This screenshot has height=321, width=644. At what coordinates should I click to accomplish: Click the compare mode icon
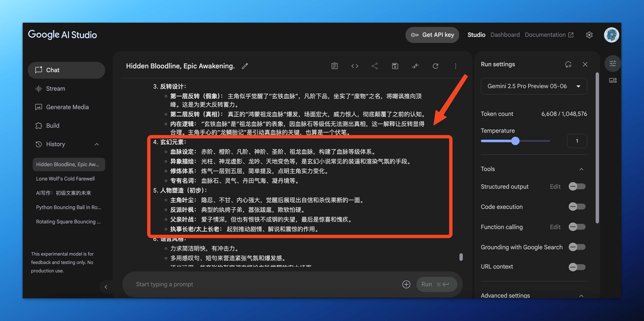point(415,66)
